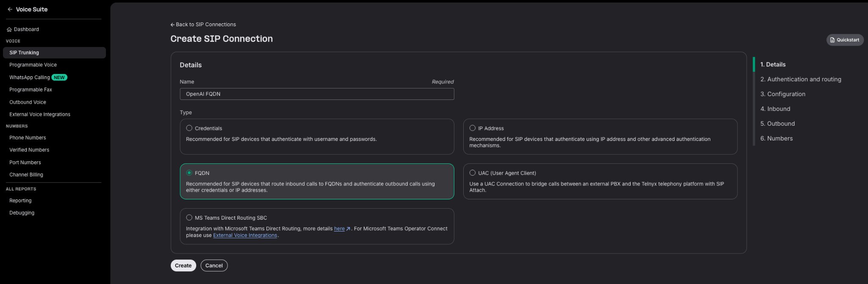This screenshot has width=868, height=284.
Task: Jump to step 4. Inbound
Action: pos(775,109)
